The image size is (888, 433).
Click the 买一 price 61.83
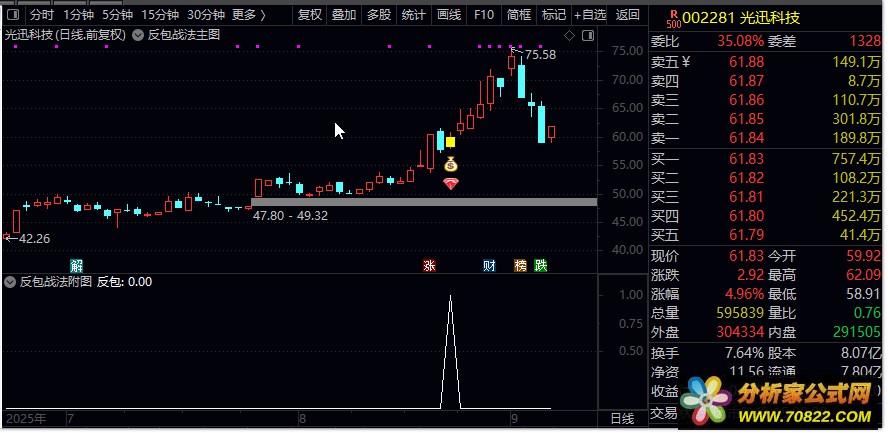tap(746, 159)
